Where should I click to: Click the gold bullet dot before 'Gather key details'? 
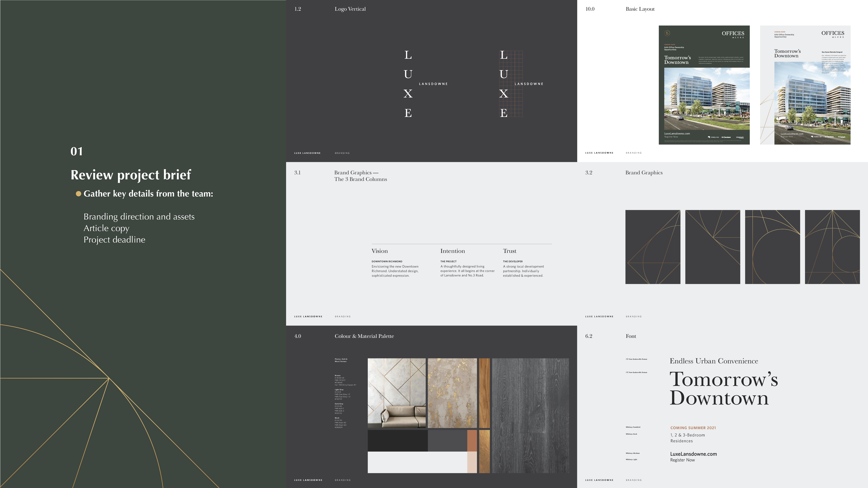pyautogui.click(x=78, y=194)
